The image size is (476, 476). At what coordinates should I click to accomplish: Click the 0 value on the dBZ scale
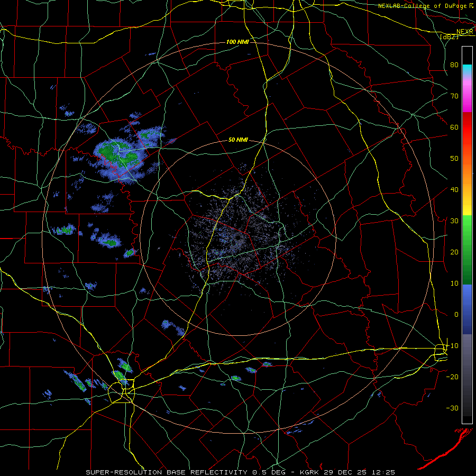coord(456,315)
